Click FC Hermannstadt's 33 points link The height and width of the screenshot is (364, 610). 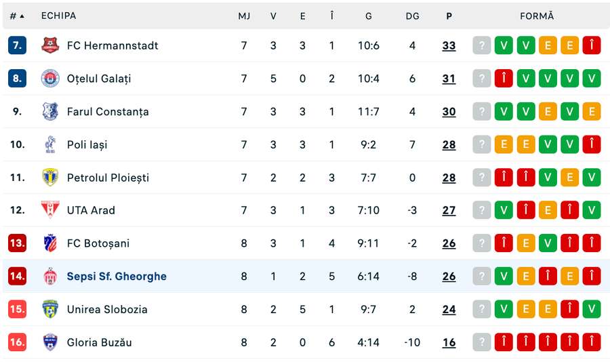click(x=449, y=45)
